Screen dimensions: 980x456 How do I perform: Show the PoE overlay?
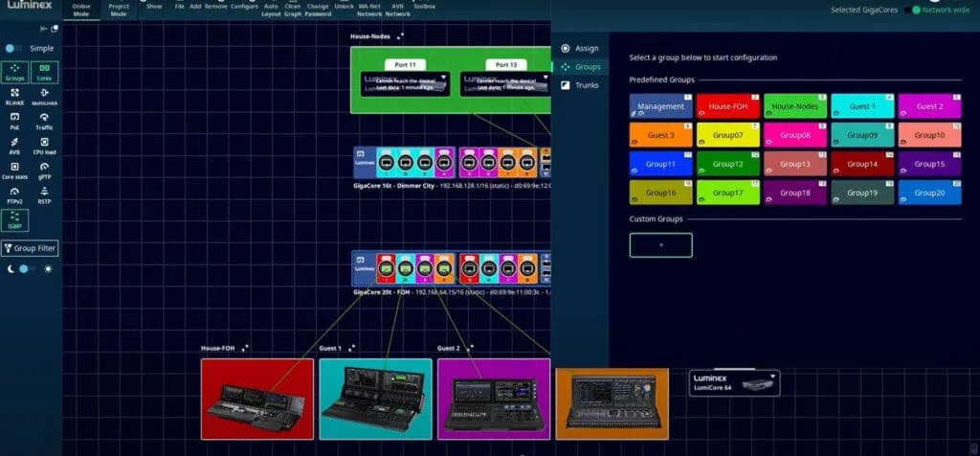(15, 122)
